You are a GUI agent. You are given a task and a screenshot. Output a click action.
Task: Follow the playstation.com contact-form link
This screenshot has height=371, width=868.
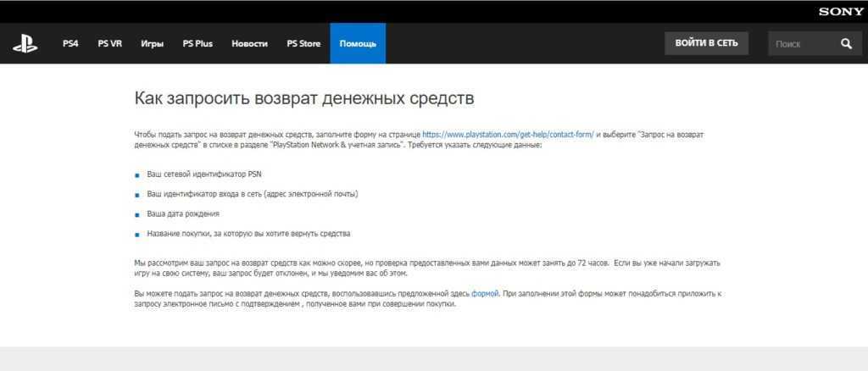click(x=508, y=135)
